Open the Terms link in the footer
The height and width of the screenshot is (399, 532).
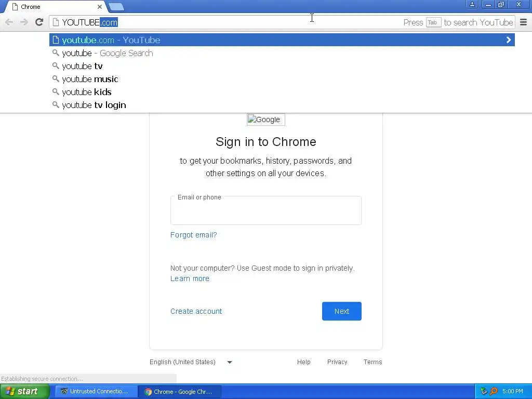pos(373,362)
